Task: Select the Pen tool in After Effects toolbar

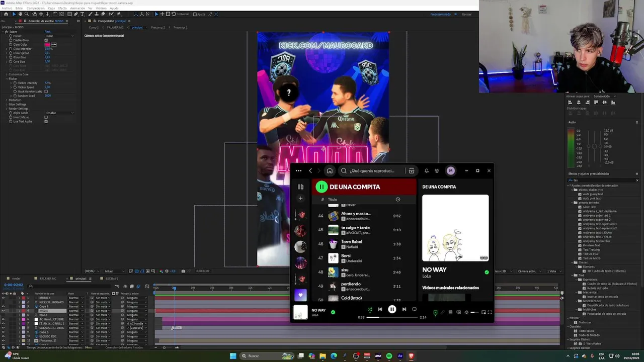Action: (x=76, y=14)
